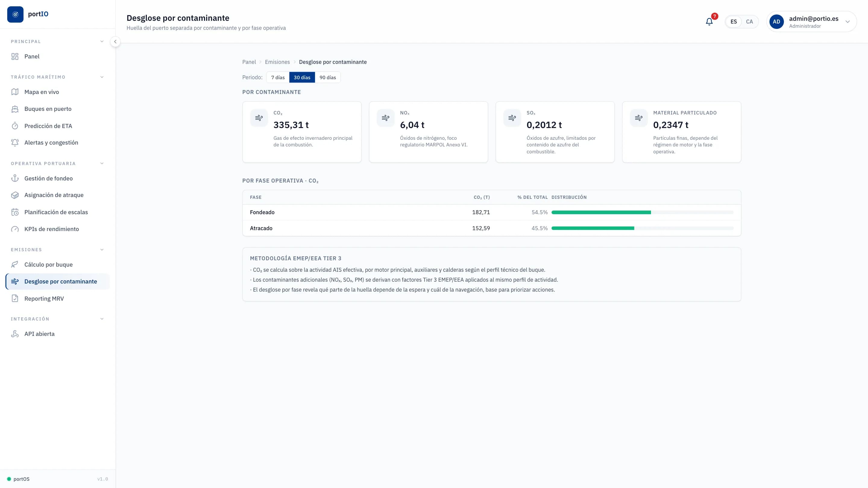This screenshot has width=868, height=488.
Task: Click the 45.5% percentage
Action: point(539,228)
